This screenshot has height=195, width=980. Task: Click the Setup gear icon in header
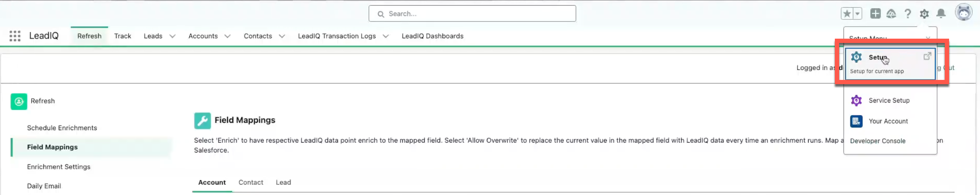(x=924, y=14)
